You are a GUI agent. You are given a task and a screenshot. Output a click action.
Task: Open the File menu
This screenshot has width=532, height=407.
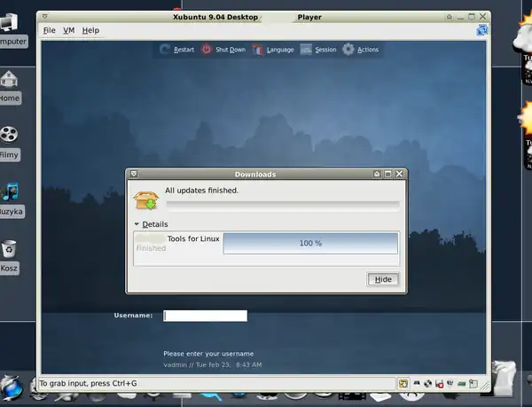point(49,30)
